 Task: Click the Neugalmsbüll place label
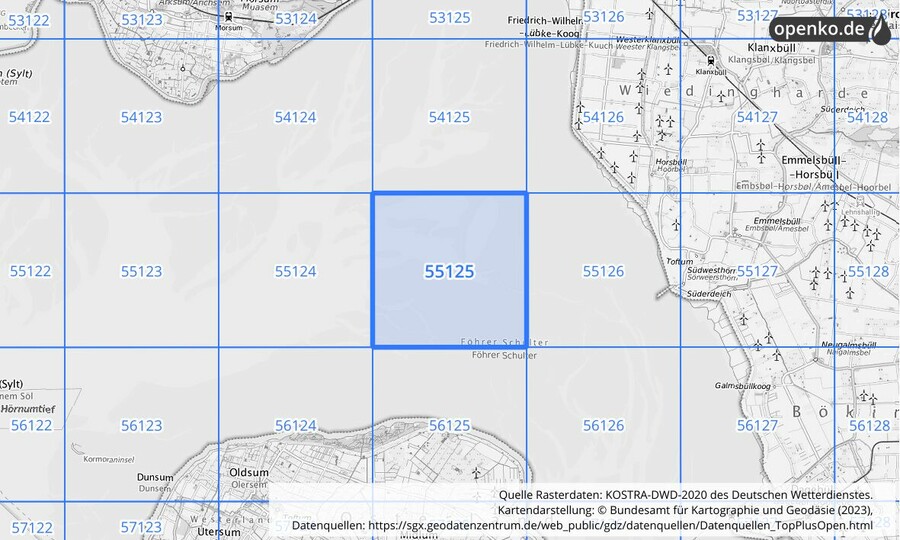click(848, 344)
